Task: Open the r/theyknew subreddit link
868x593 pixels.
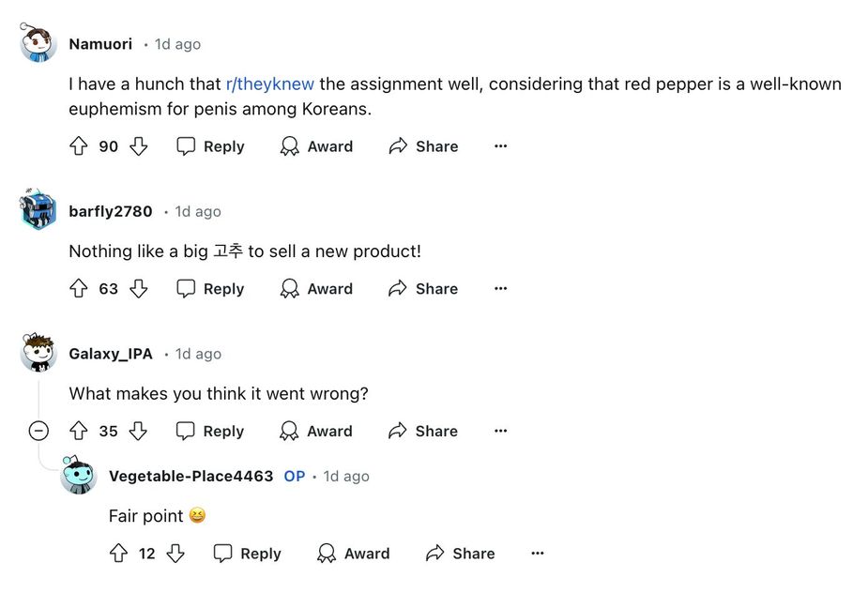Action: (x=270, y=84)
